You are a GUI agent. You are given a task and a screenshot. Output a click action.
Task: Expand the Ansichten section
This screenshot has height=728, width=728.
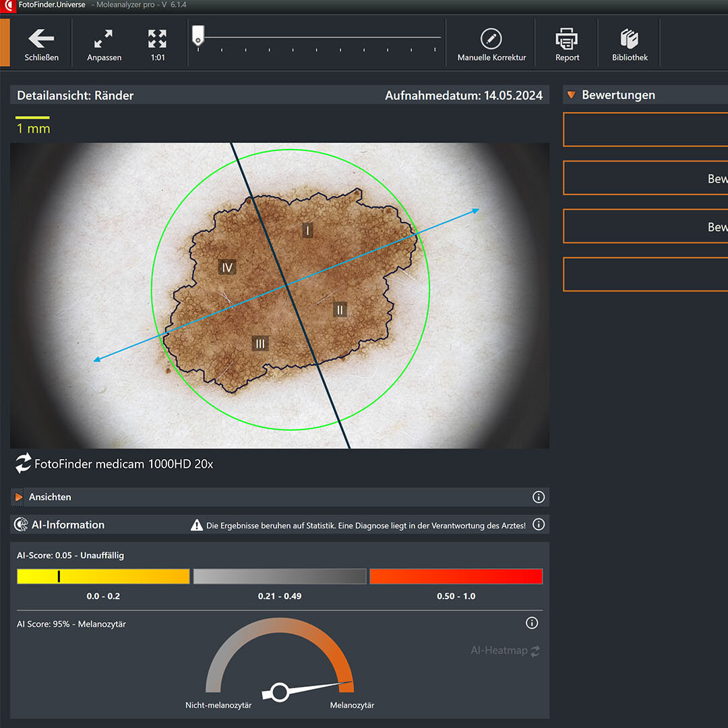point(19,497)
